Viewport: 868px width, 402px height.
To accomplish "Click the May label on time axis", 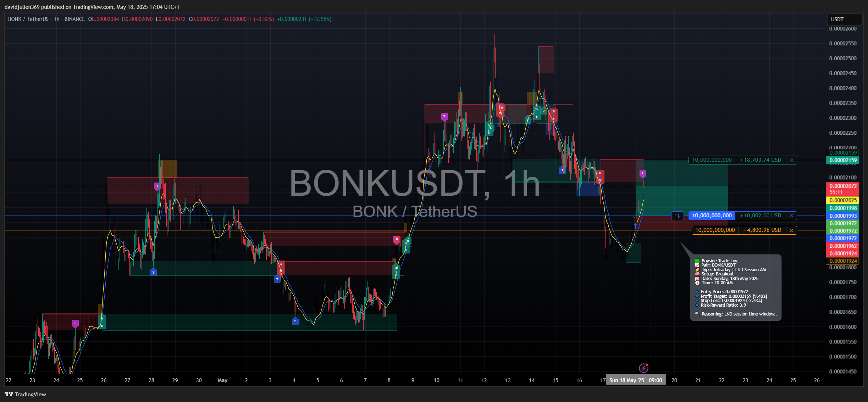I will [222, 380].
